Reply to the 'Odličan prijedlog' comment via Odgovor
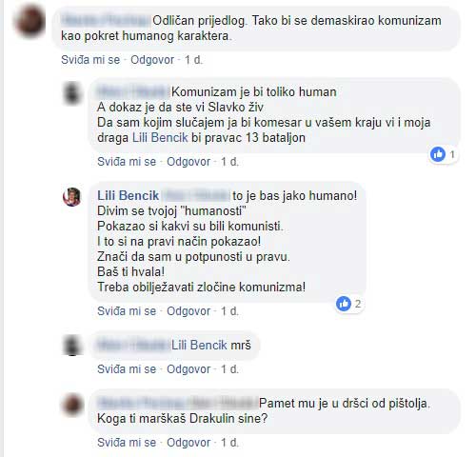Viewport: 476px width, 457px height. click(x=152, y=60)
